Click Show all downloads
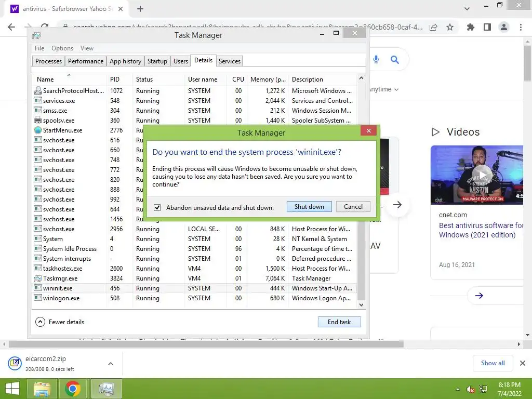The width and height of the screenshot is (532, 399). pyautogui.click(x=493, y=363)
